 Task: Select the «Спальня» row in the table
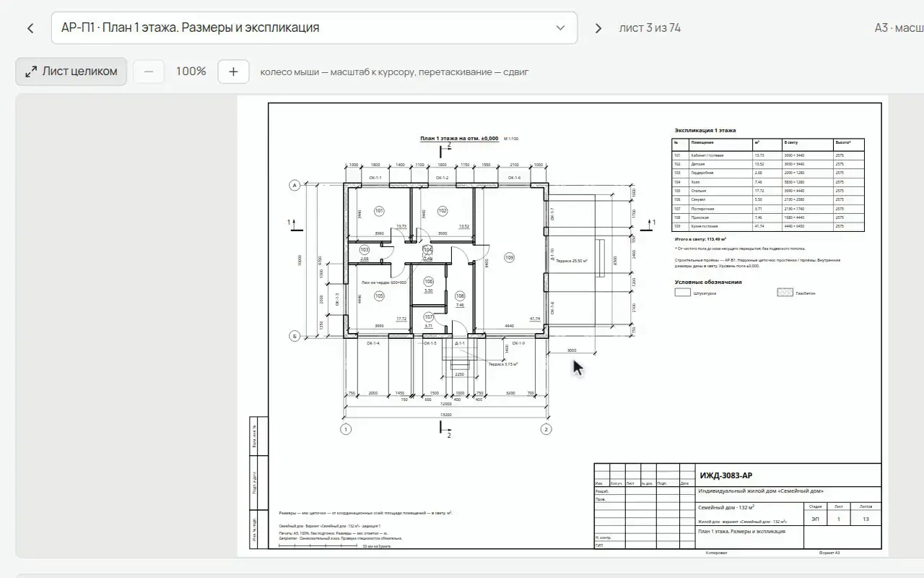pos(768,191)
